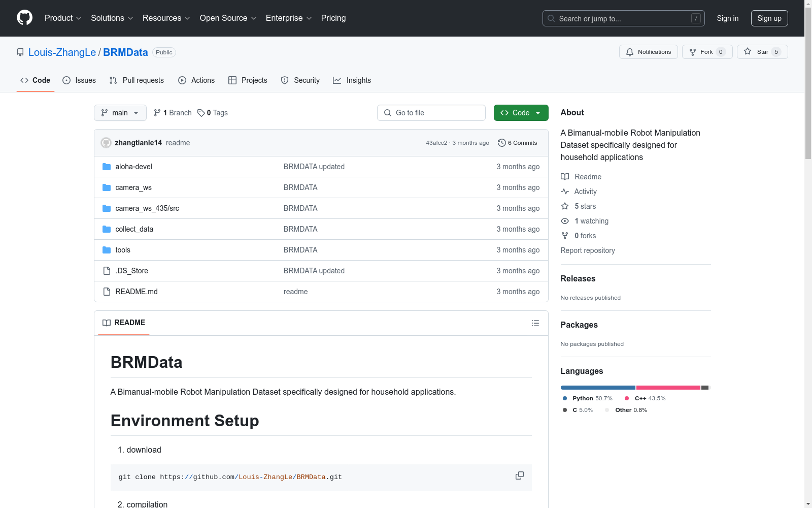Click the Sign in link
This screenshot has height=508, width=812.
click(728, 18)
